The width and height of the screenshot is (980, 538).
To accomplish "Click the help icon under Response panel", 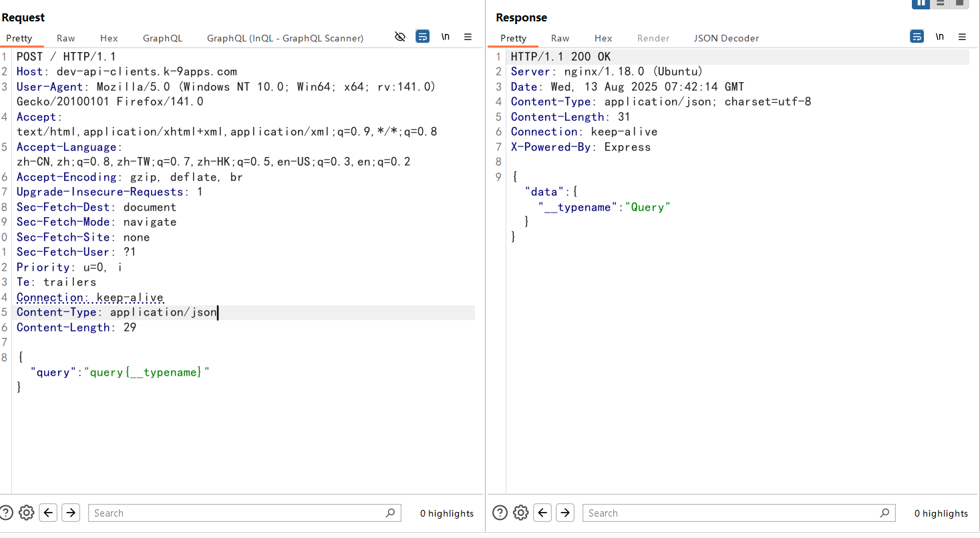I will [x=500, y=513].
